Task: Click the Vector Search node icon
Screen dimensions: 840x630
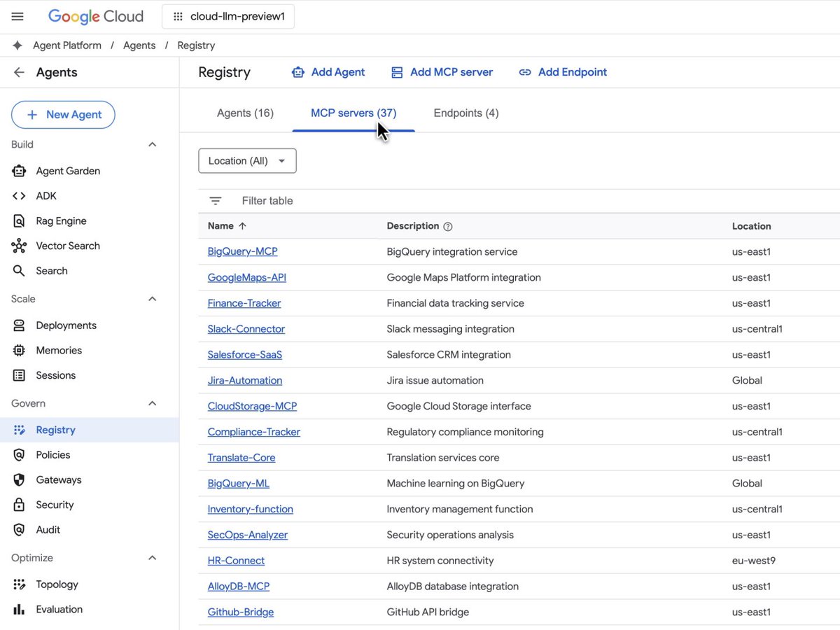Action: tap(19, 246)
